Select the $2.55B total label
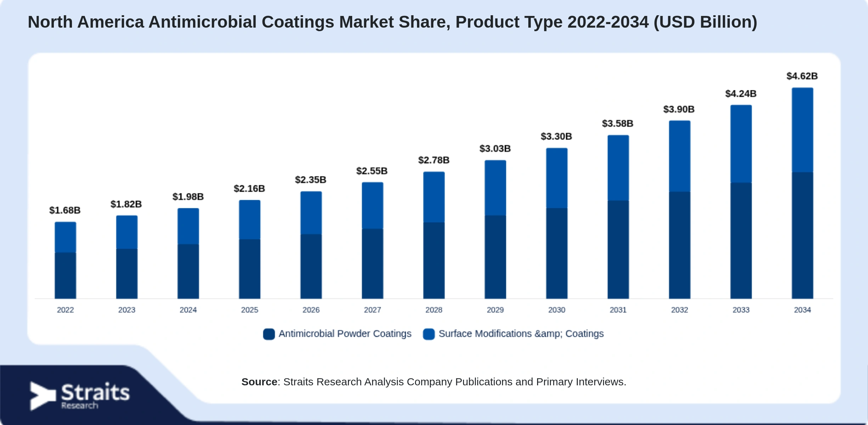The width and height of the screenshot is (868, 425). click(x=372, y=171)
